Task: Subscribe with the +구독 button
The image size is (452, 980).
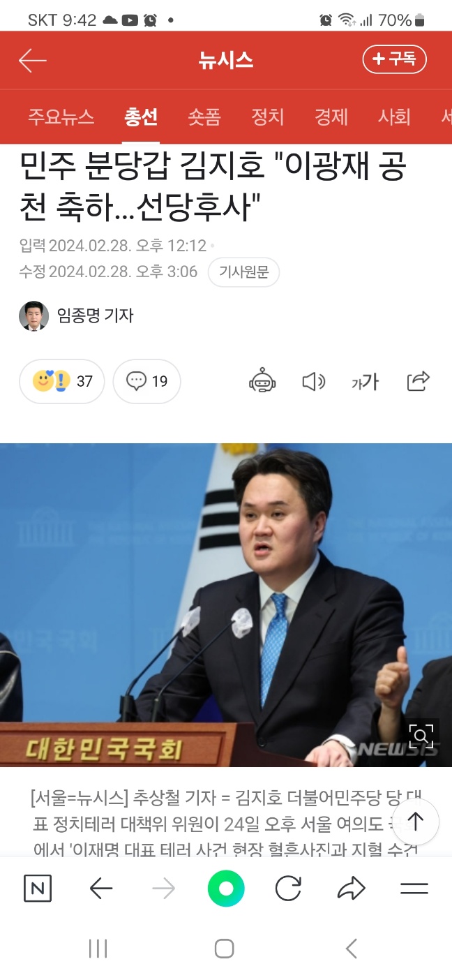Action: tap(394, 59)
